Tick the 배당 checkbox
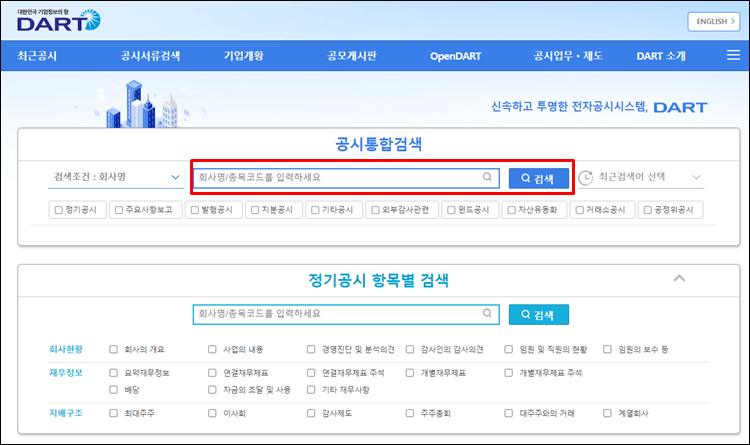 [x=113, y=390]
